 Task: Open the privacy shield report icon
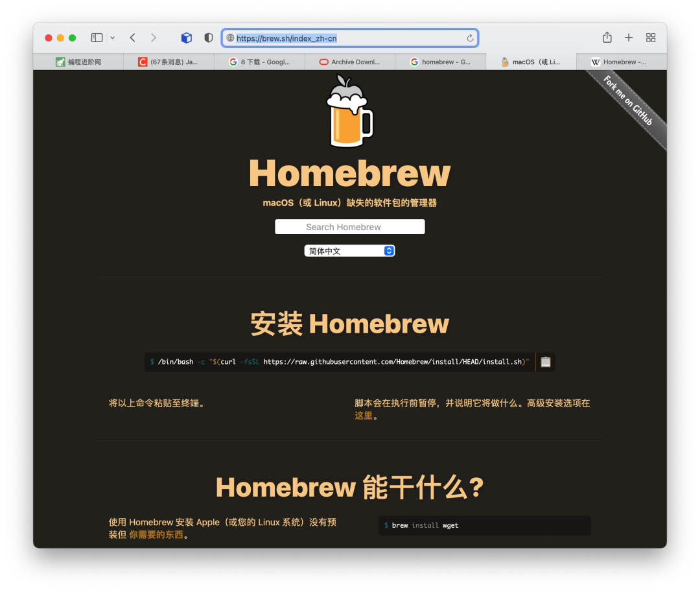[209, 38]
